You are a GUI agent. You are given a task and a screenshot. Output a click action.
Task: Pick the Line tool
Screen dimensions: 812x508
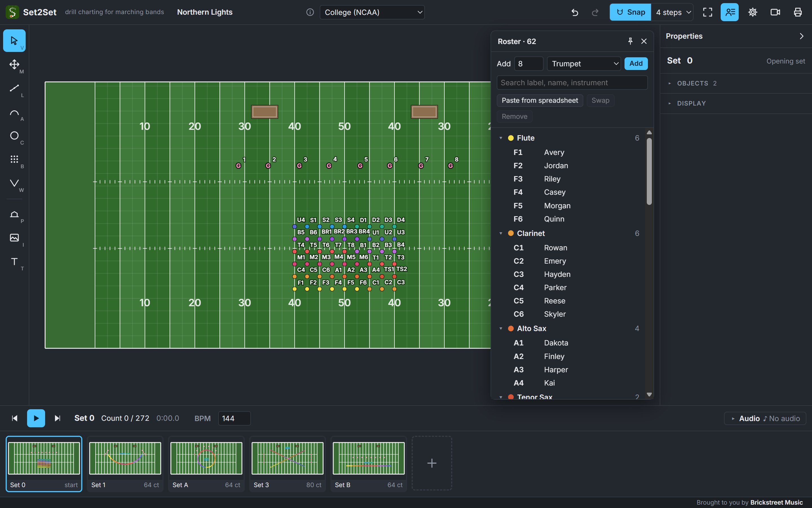14,88
